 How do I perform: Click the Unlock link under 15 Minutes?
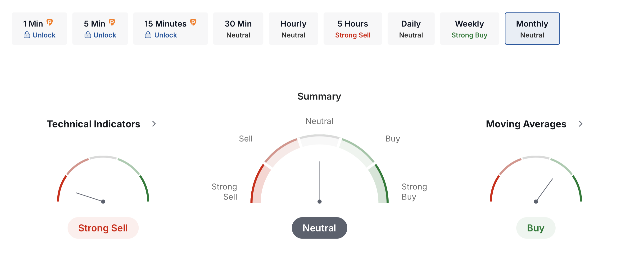click(165, 35)
